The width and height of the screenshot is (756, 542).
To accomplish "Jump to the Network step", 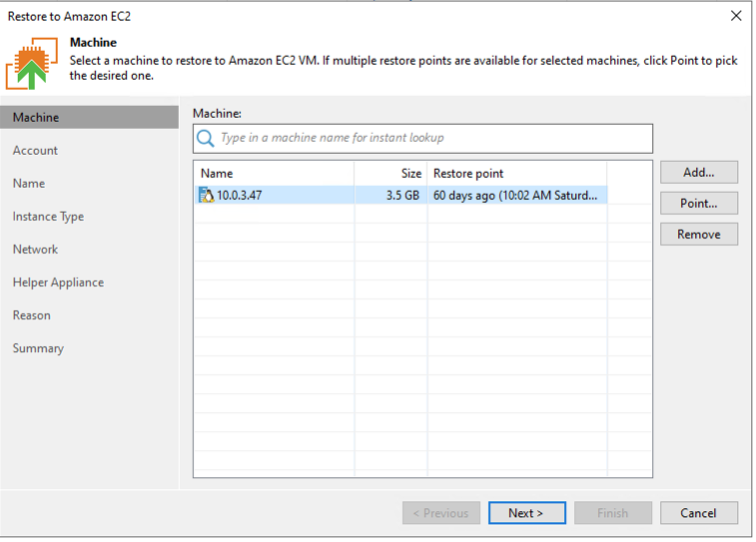I will tap(35, 249).
